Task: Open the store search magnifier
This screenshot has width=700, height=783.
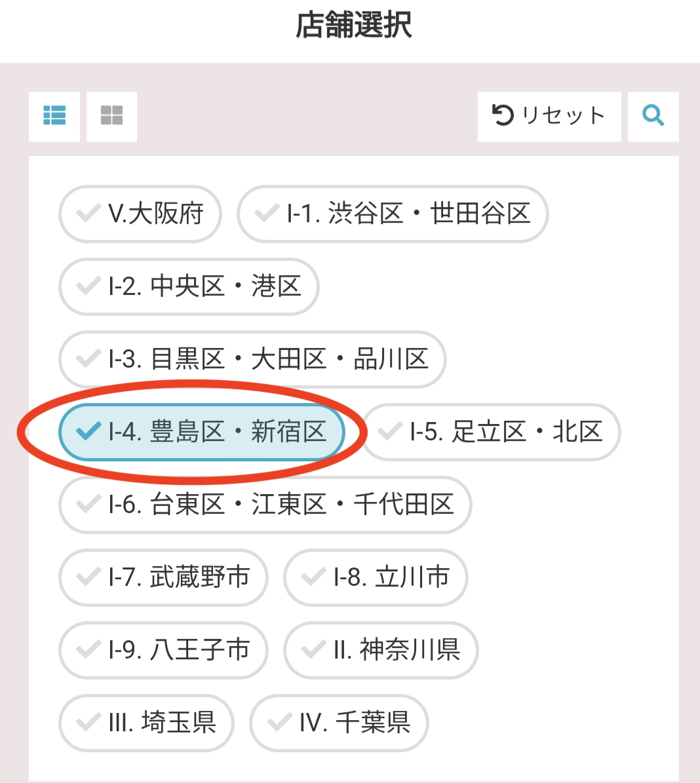Action: [653, 116]
